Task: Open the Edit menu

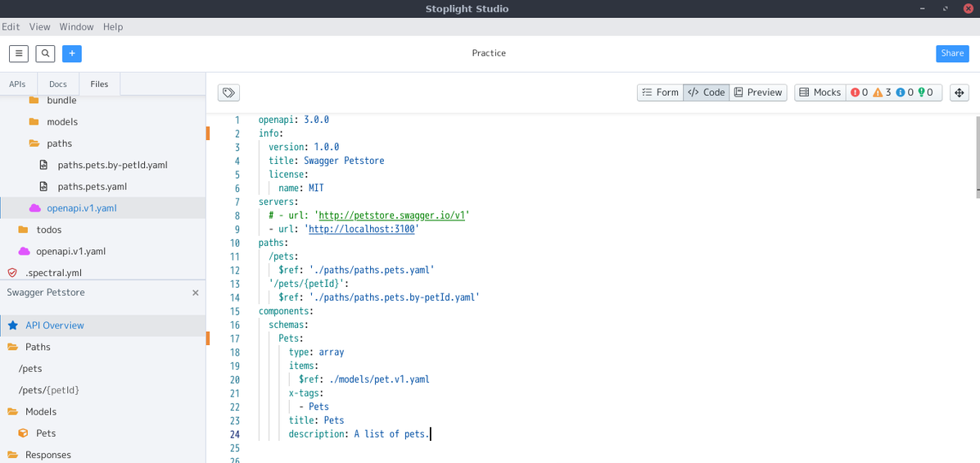Action: click(x=11, y=27)
